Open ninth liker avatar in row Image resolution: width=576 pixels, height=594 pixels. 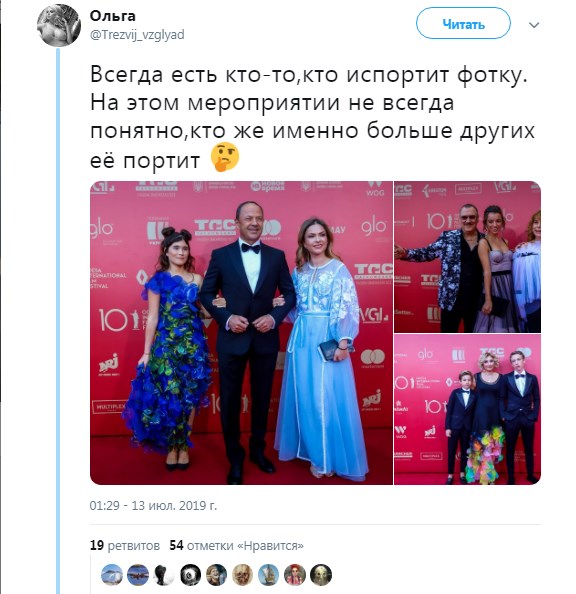321,574
